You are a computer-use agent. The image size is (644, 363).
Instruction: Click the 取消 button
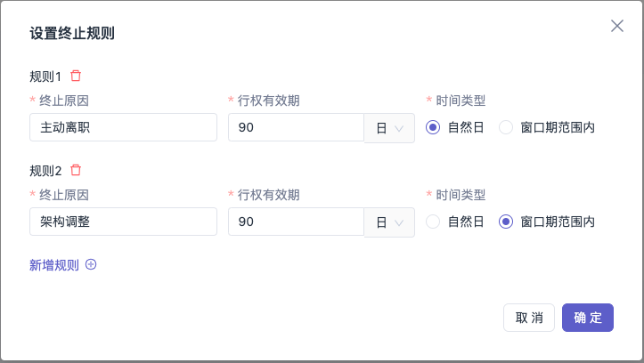[529, 318]
